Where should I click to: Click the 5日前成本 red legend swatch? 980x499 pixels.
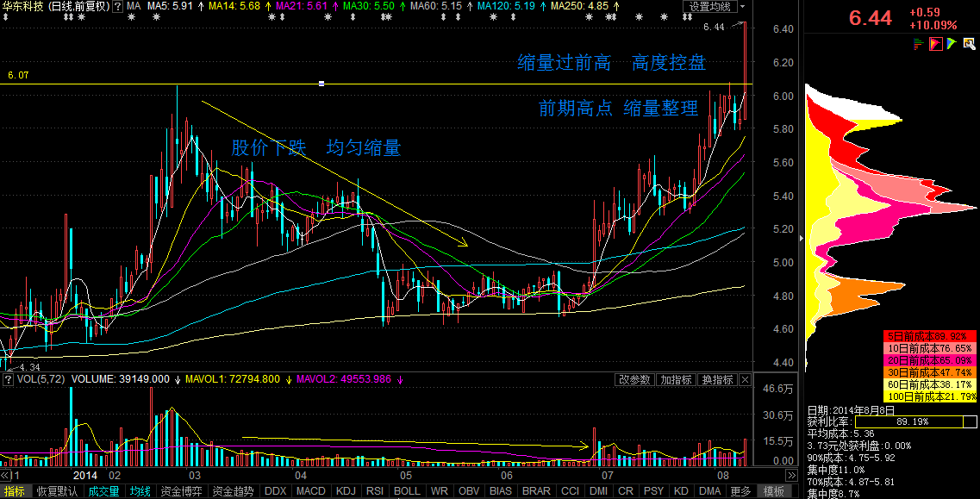coord(929,335)
